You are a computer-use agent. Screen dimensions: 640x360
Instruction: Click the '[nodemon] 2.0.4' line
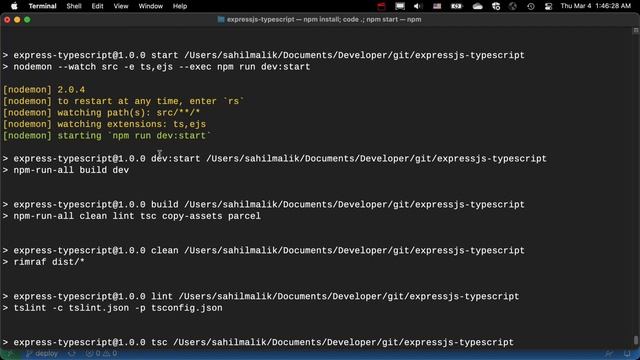[44, 90]
